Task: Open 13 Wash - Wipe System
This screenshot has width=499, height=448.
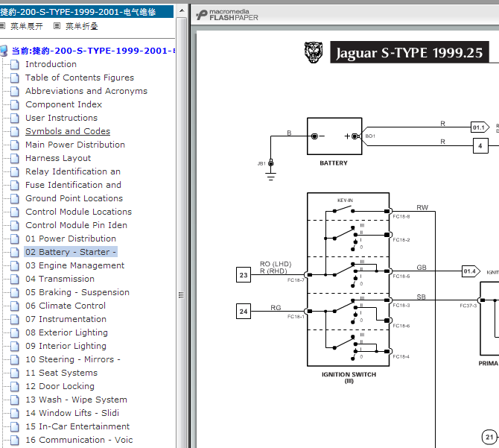Action: tap(76, 400)
